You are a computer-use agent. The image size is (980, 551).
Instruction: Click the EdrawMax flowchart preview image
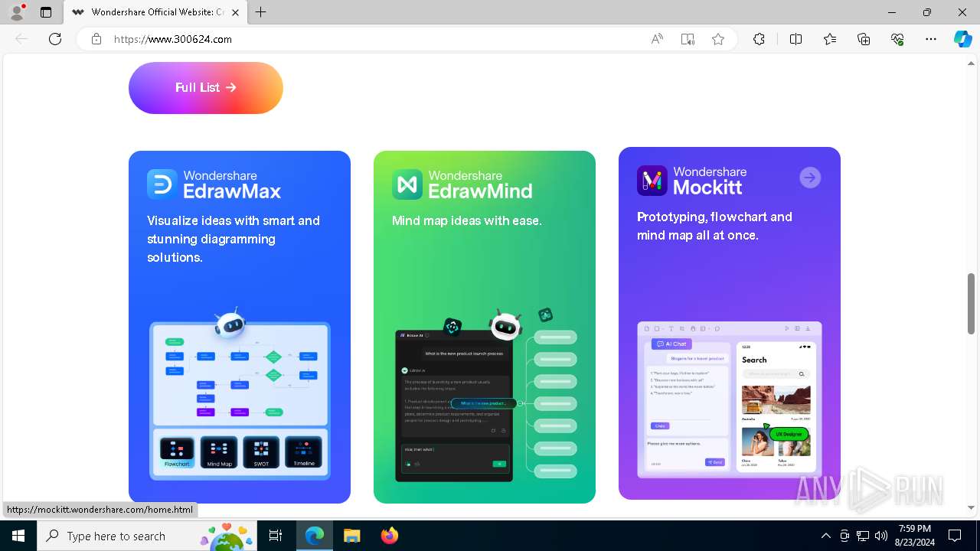pos(240,374)
